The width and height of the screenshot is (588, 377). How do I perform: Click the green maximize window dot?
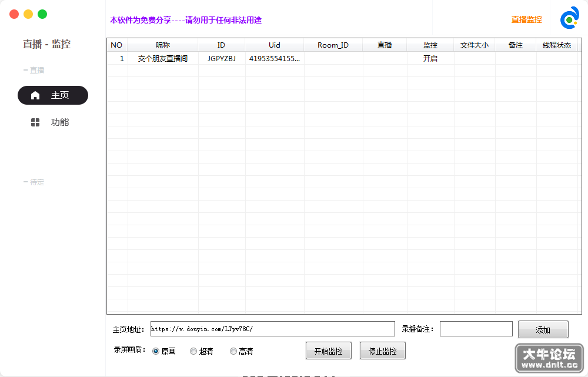[42, 14]
